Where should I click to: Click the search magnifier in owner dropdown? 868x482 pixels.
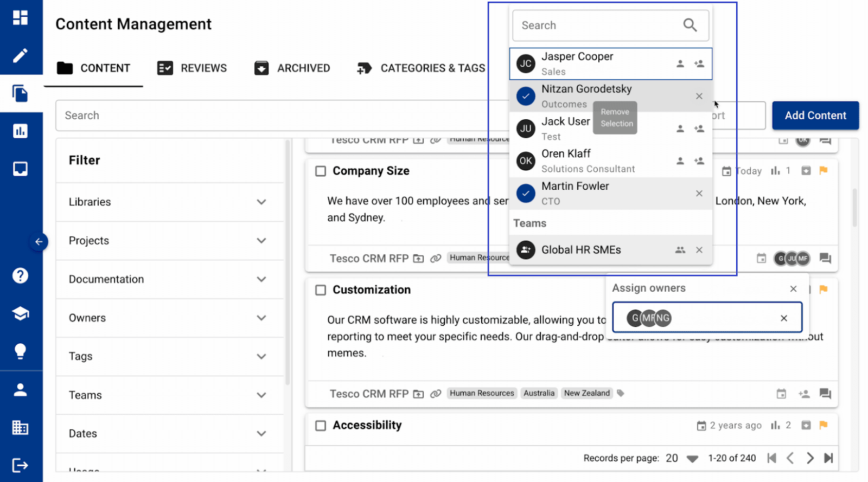tap(690, 25)
